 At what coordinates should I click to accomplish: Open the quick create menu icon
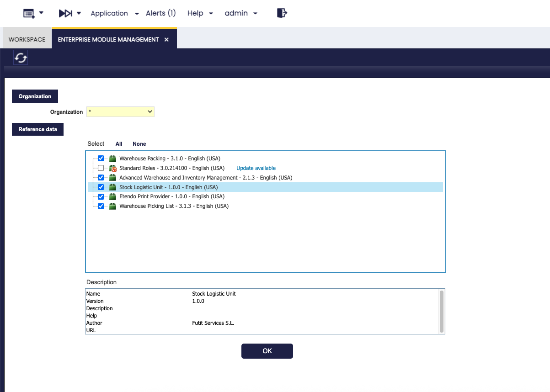pos(29,13)
